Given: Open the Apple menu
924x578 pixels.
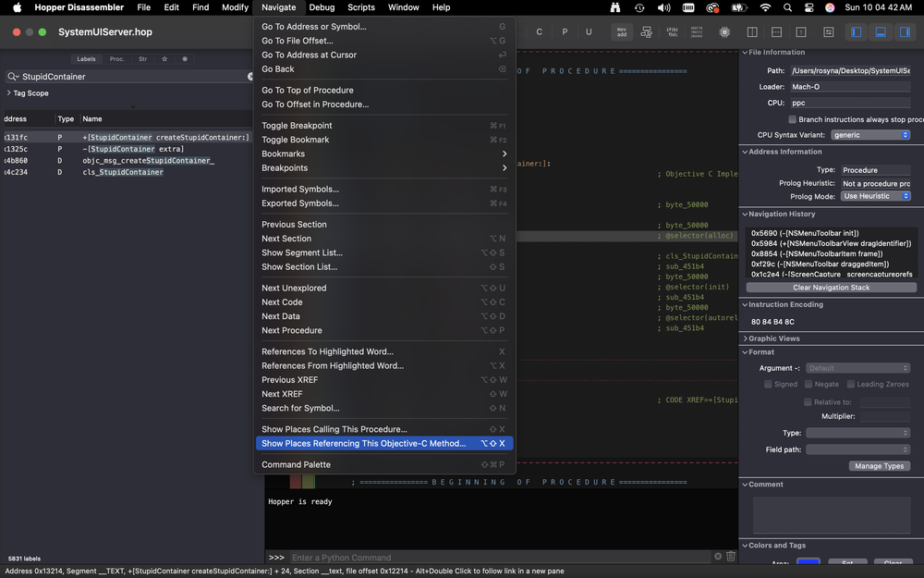Looking at the screenshot, I should 17,7.
